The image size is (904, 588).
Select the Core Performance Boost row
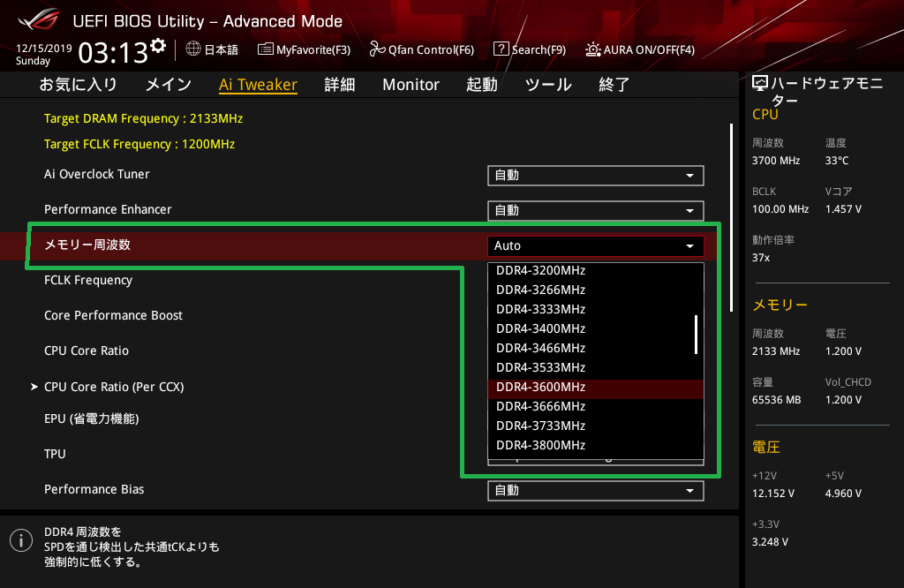point(114,315)
